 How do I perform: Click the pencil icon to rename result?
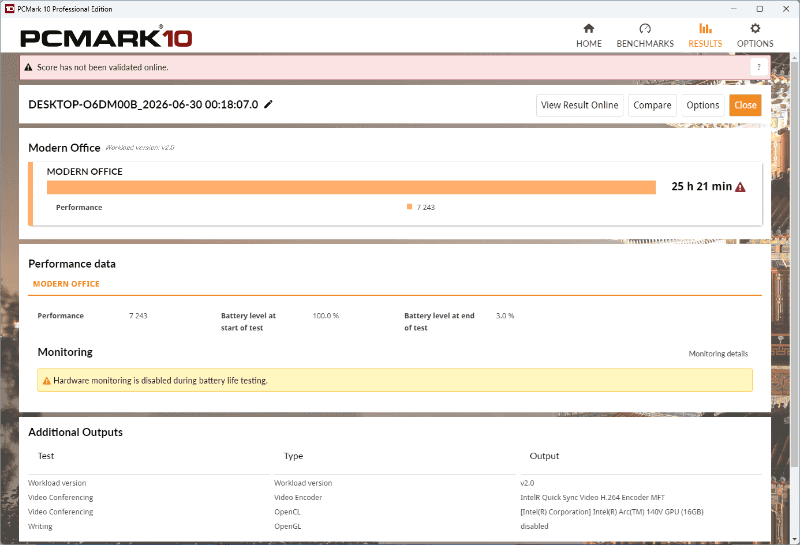268,105
